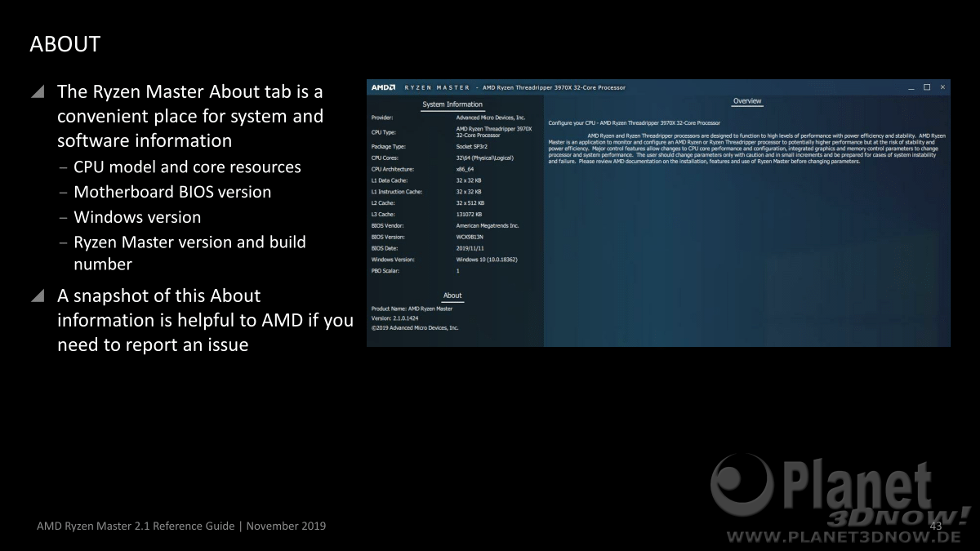This screenshot has width=980, height=551.
Task: Click the 'American Megatrends Inc.' BIOS vendor value
Action: (x=488, y=226)
